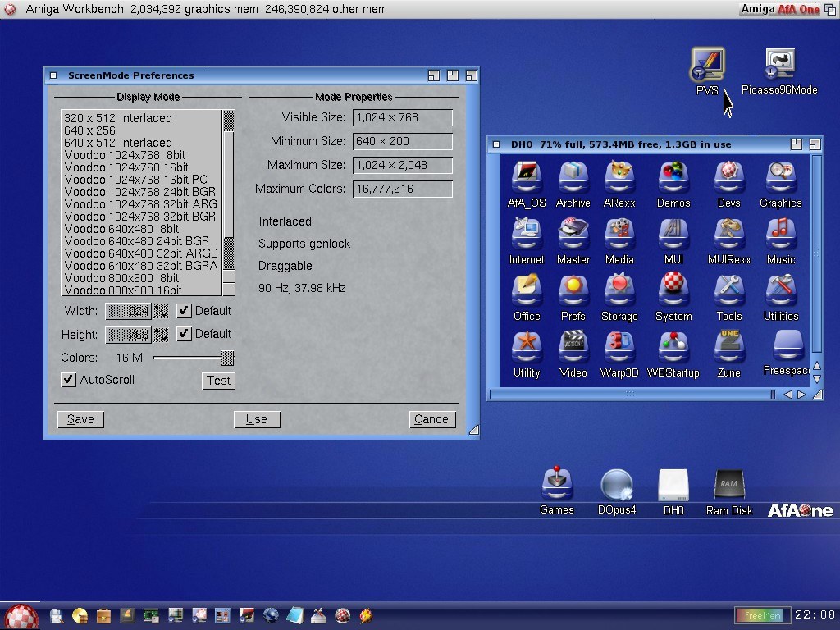
Task: Open the Games icon on the dock
Action: click(557, 484)
